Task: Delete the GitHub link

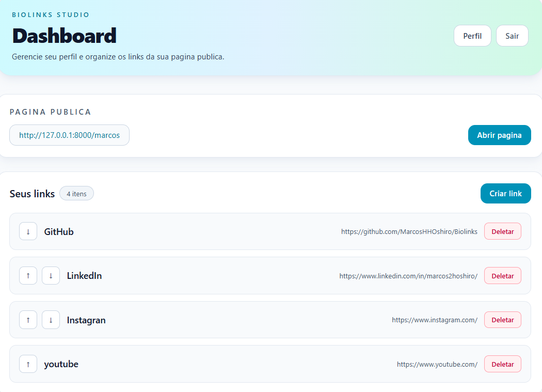Action: point(502,231)
